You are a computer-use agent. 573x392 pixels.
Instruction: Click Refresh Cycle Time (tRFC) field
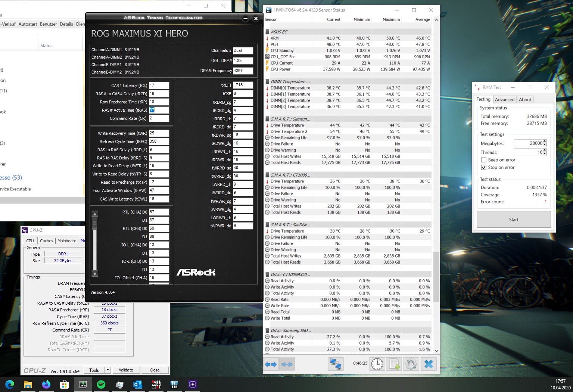click(159, 141)
